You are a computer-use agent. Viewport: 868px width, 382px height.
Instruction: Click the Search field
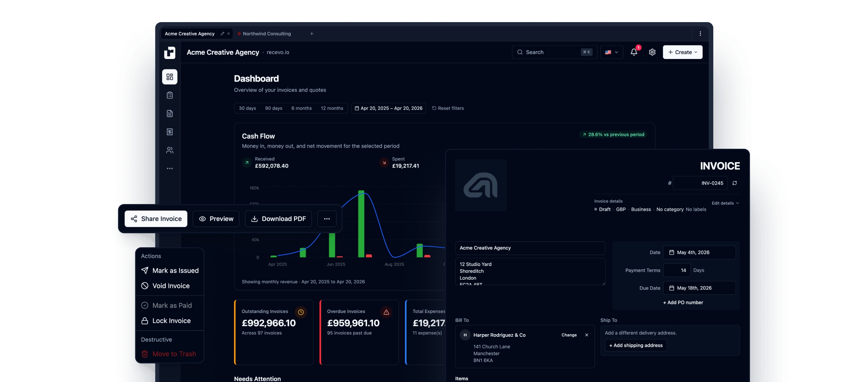pos(554,52)
